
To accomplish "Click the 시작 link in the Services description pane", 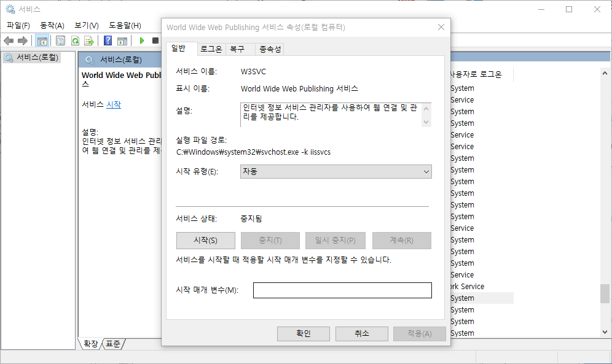I will (114, 104).
